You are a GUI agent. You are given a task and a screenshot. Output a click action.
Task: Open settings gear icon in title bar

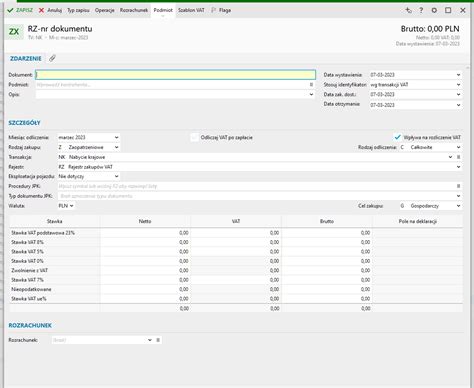[x=434, y=10]
